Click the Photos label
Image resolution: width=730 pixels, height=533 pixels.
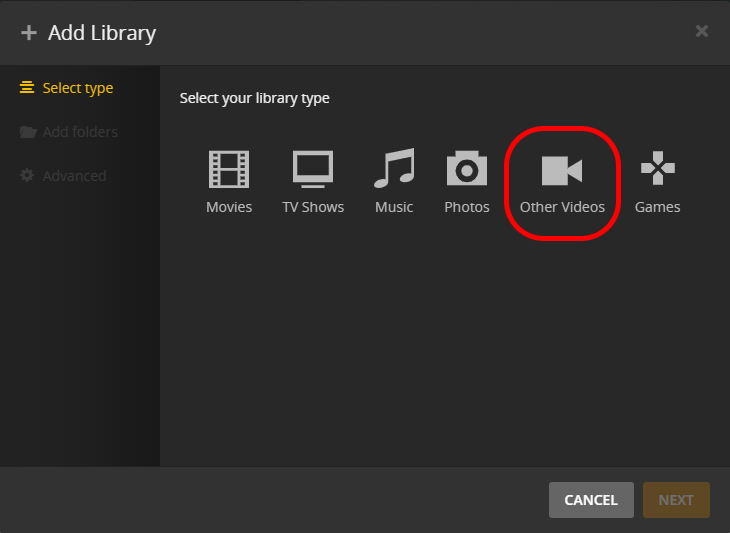467,207
